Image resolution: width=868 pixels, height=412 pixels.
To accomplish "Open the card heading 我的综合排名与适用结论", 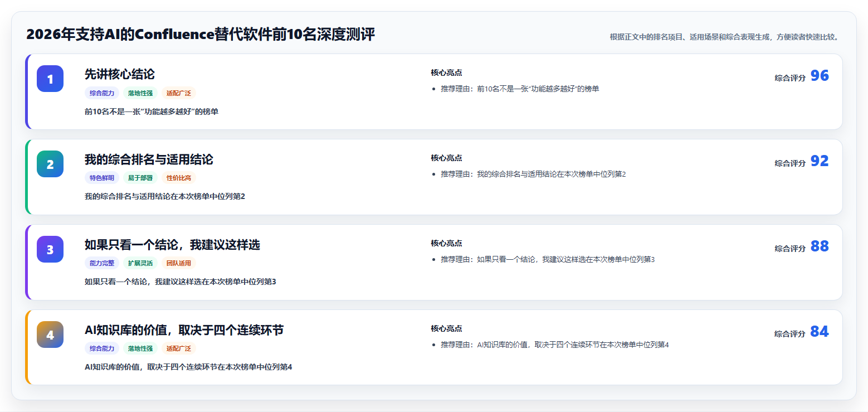I will pos(149,159).
